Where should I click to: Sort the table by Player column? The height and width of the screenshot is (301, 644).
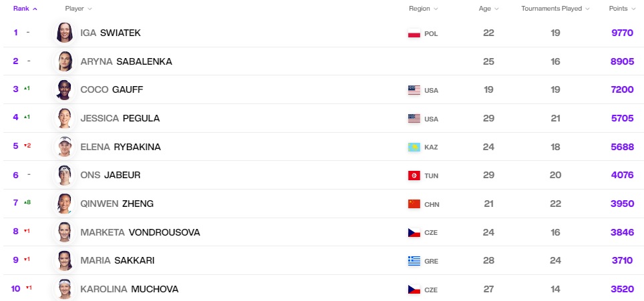tap(78, 9)
